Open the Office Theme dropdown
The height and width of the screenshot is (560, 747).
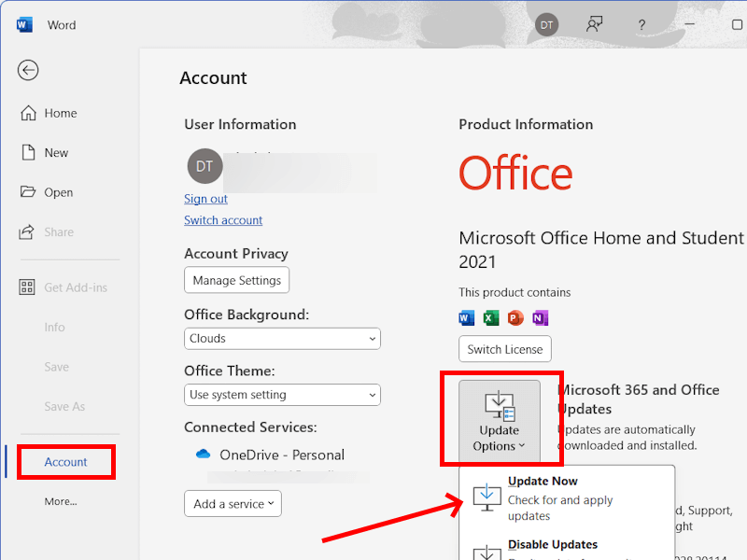coord(282,395)
